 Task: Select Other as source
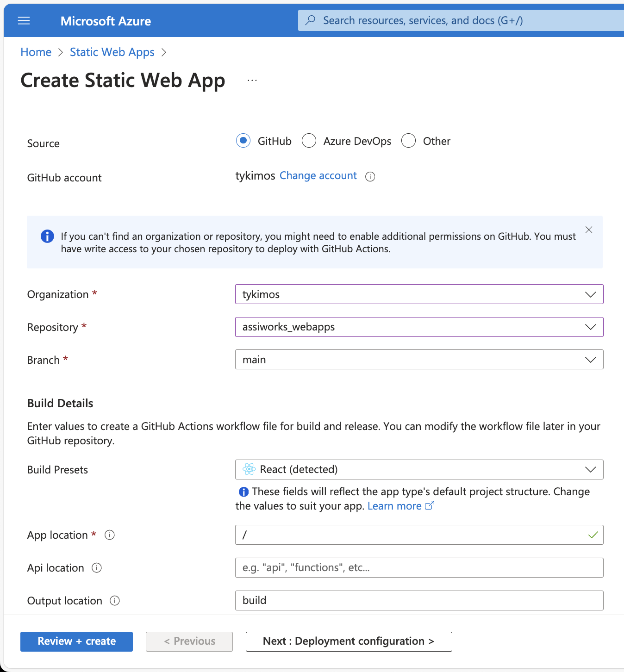click(x=408, y=141)
